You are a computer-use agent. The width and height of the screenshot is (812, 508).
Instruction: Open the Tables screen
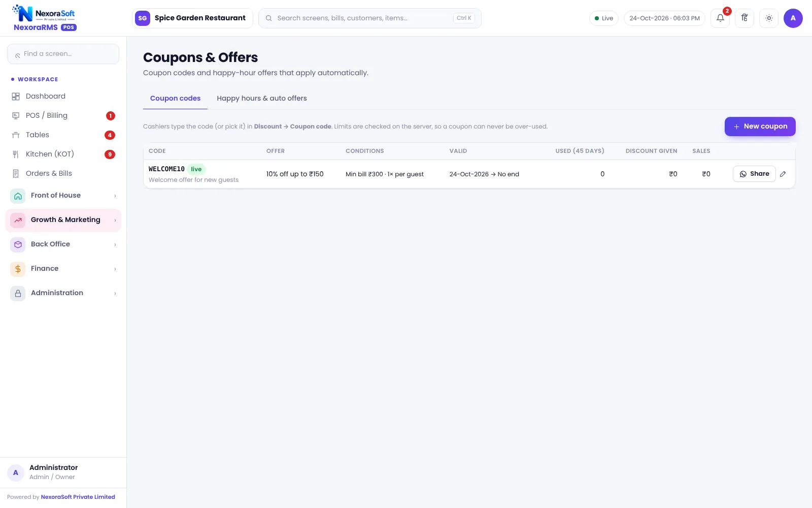coord(63,135)
